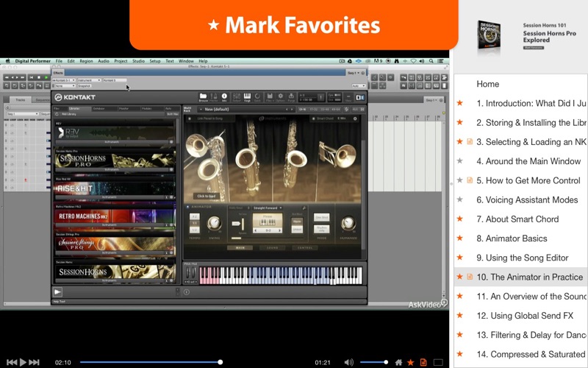588x368 pixels.
Task: Toggle the Animator power button
Action: (x=188, y=207)
